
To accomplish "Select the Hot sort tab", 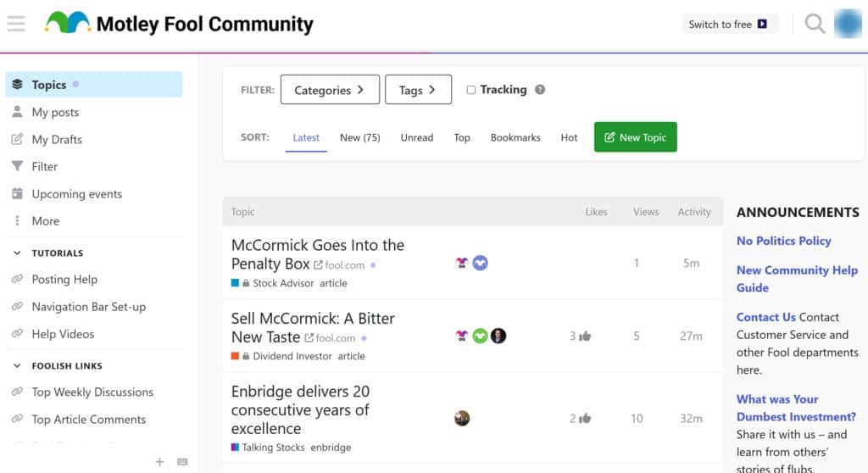I will click(569, 137).
